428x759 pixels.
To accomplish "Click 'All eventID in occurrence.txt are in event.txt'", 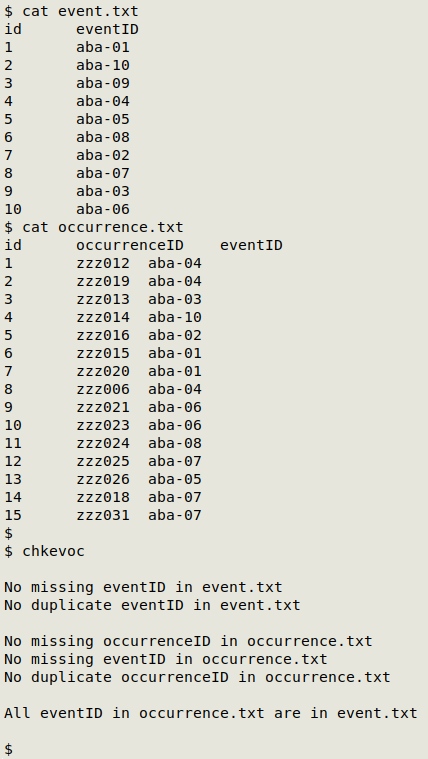I will tap(211, 713).
